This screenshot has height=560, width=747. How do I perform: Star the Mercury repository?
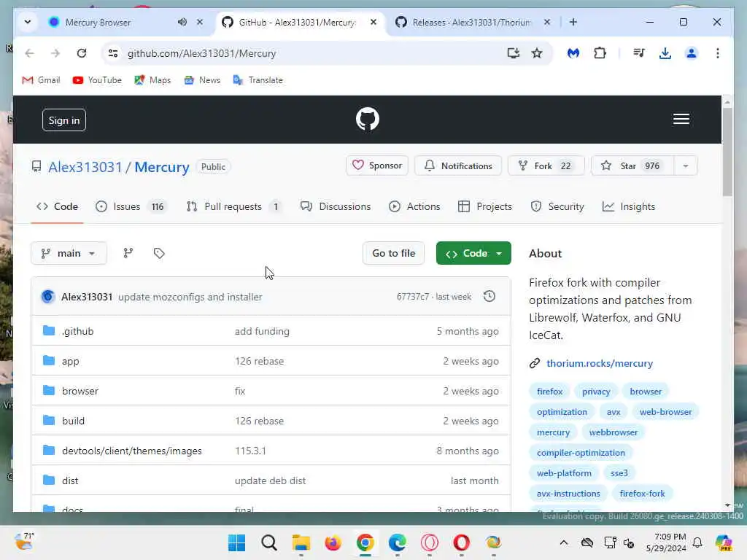[632, 166]
